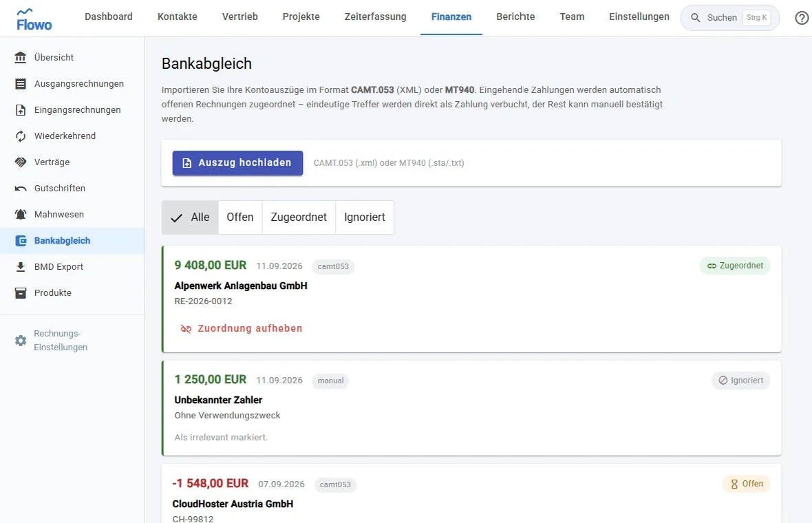The image size is (812, 523).
Task: Click the BMD Export download icon
Action: click(20, 267)
